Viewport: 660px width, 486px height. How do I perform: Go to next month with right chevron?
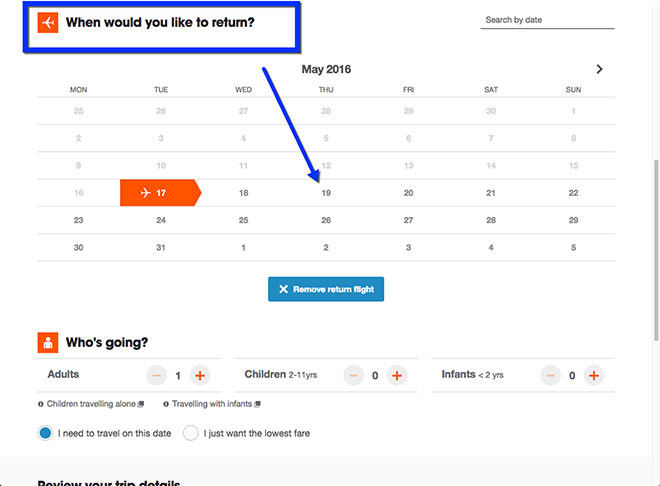(x=599, y=69)
